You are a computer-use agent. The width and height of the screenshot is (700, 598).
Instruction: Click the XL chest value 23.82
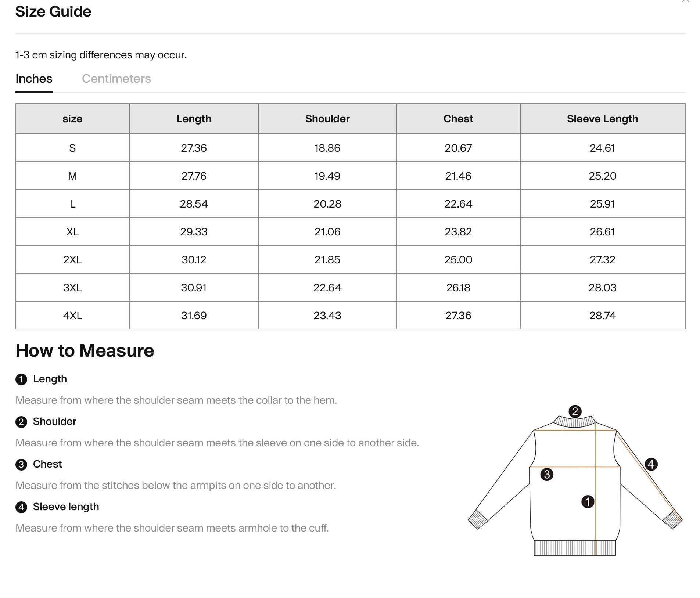click(x=458, y=232)
